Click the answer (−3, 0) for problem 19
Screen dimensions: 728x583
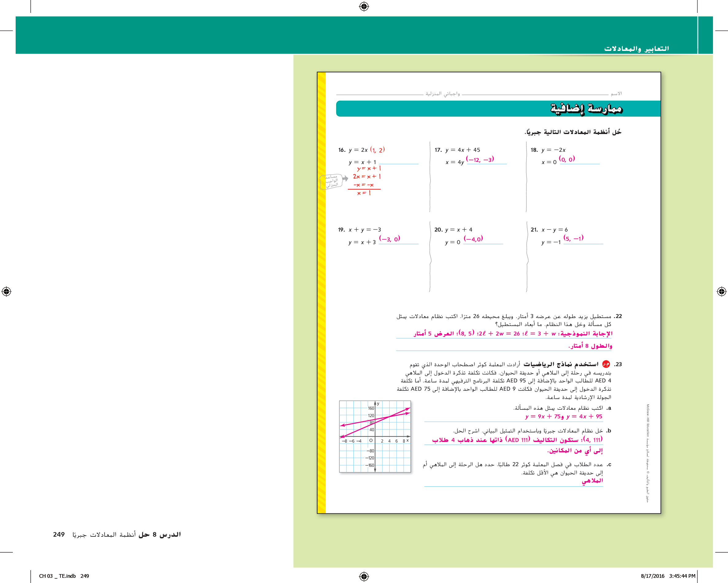[x=389, y=239]
